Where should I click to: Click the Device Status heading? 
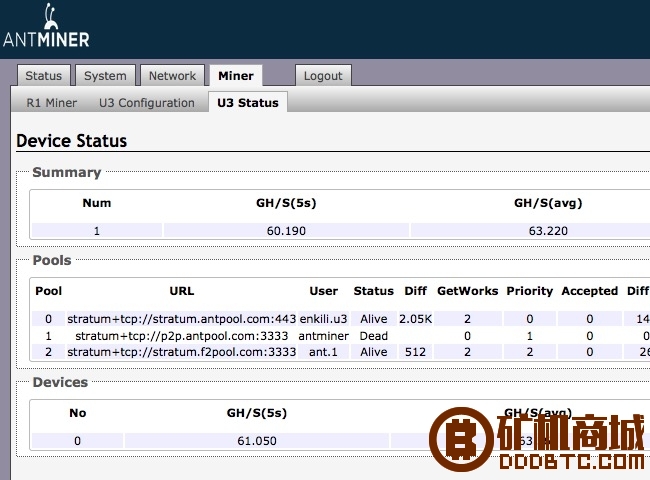72,141
